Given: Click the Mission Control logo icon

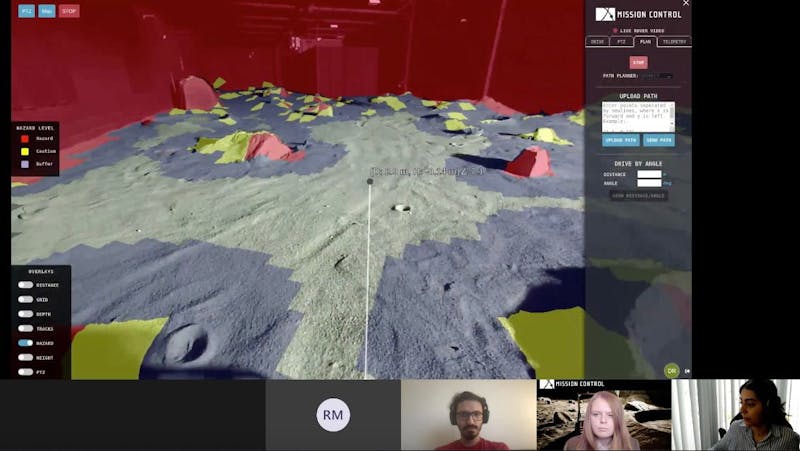Looking at the screenshot, I should tap(605, 14).
